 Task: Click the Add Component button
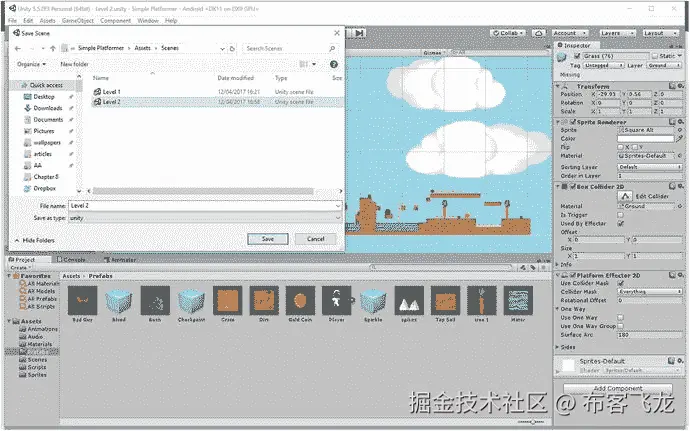tap(618, 388)
